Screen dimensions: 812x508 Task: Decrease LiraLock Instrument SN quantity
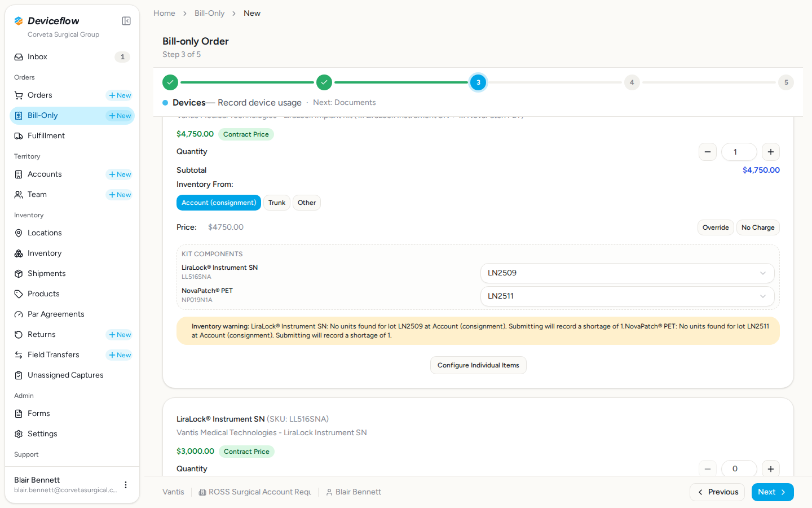click(708, 469)
